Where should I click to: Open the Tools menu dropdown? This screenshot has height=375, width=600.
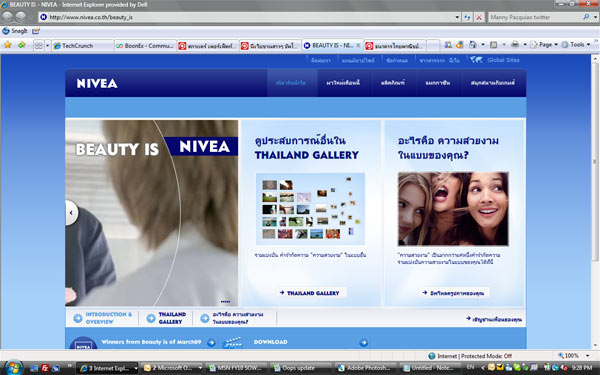coord(576,45)
